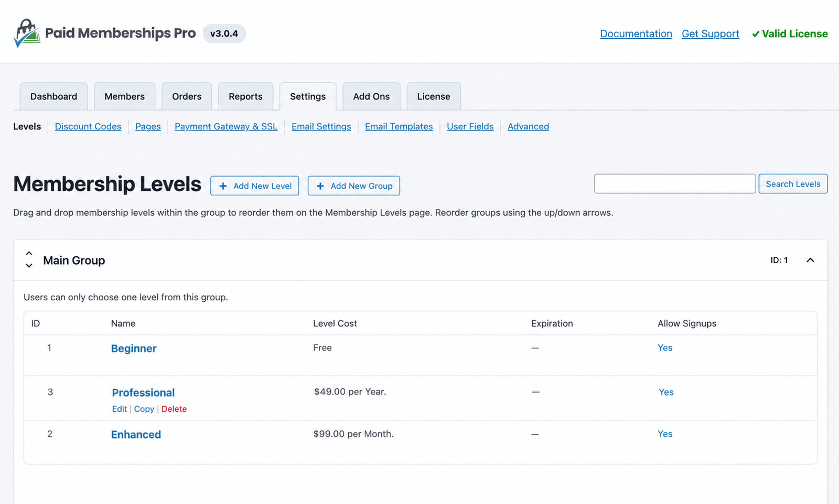Click the '$99.00 per Month.' cost cell
839x504 pixels.
[x=353, y=434]
